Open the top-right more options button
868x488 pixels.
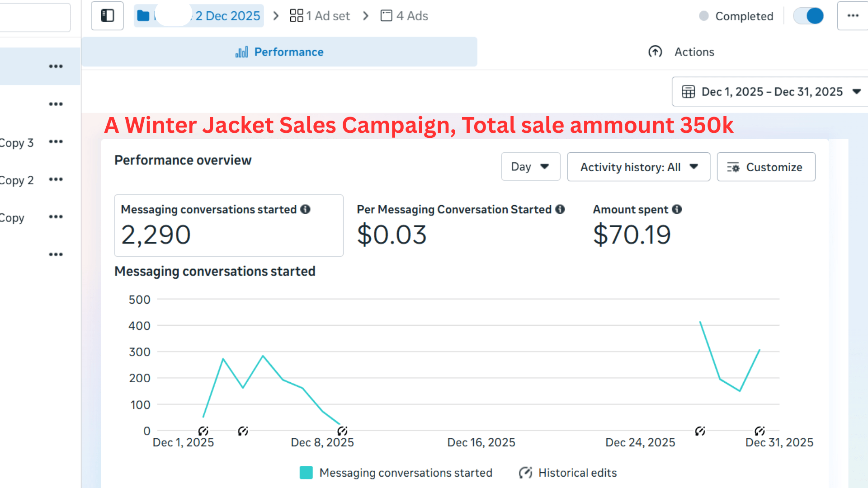point(853,16)
